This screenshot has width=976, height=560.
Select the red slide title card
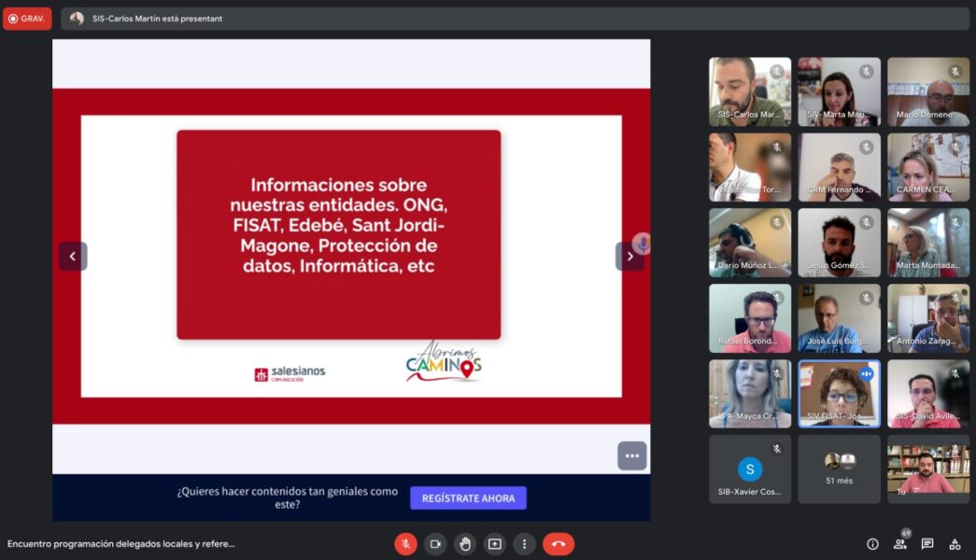[x=339, y=234]
